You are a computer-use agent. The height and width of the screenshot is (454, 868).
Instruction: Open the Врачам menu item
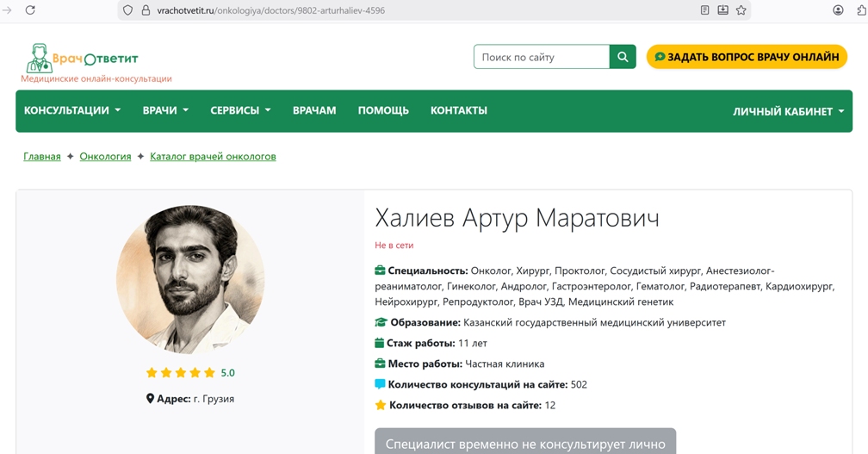[x=314, y=110]
